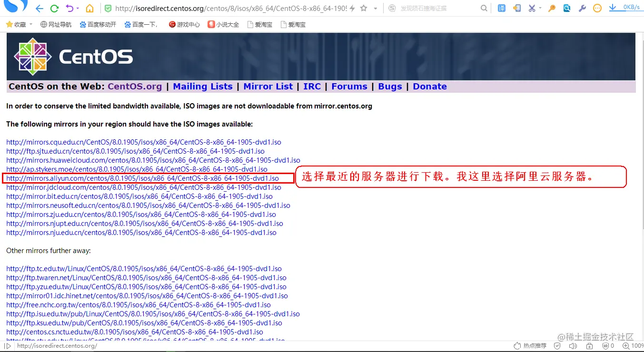Image resolution: width=644 pixels, height=352 pixels.
Task: Download from the mirrors.zju.edu.cn link
Action: pos(141,215)
